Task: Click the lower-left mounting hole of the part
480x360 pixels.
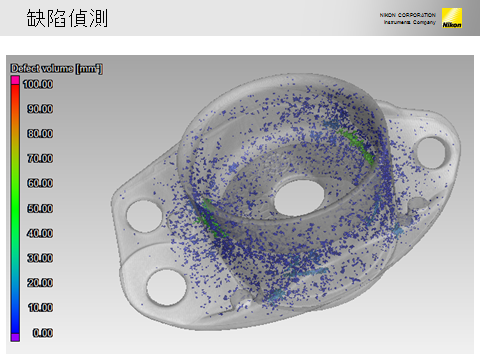Action: click(x=166, y=287)
